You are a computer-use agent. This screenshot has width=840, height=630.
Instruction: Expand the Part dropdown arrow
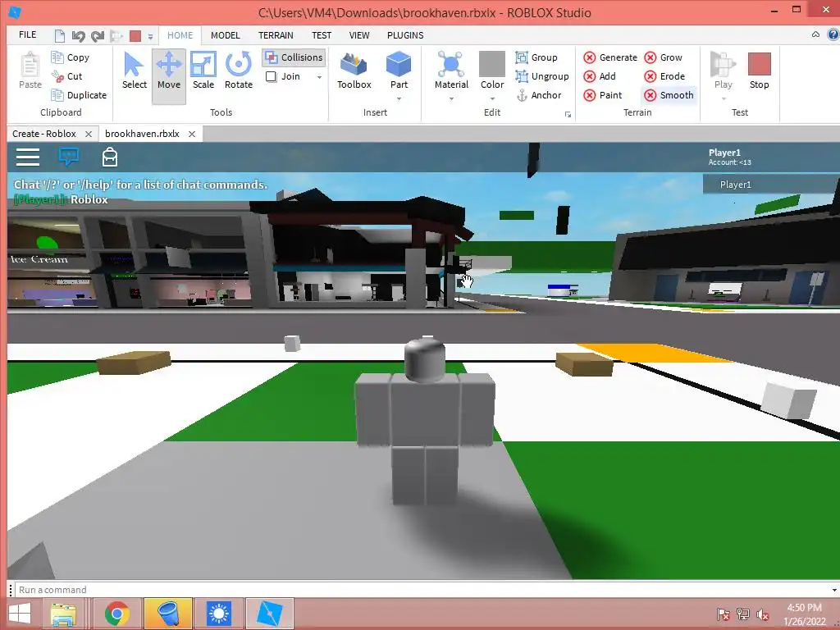(399, 98)
